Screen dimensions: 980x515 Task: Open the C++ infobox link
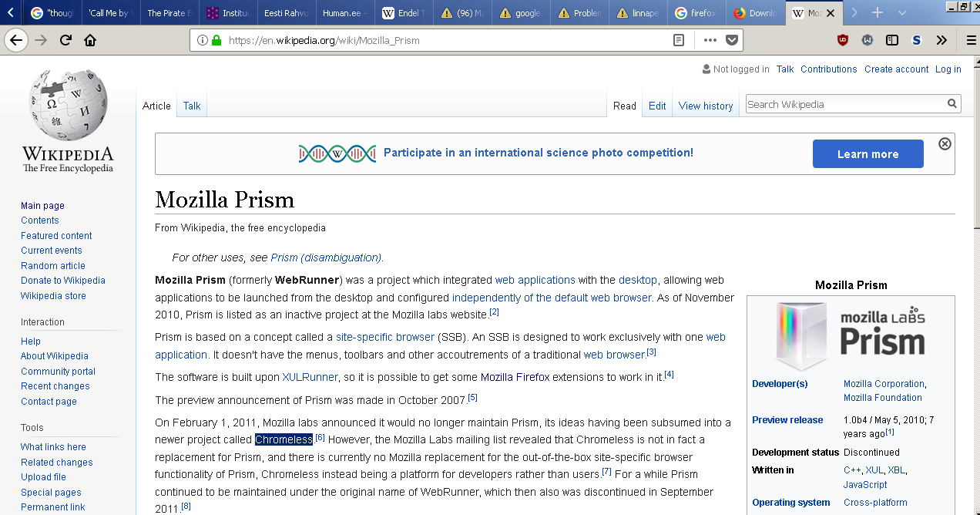pyautogui.click(x=852, y=470)
